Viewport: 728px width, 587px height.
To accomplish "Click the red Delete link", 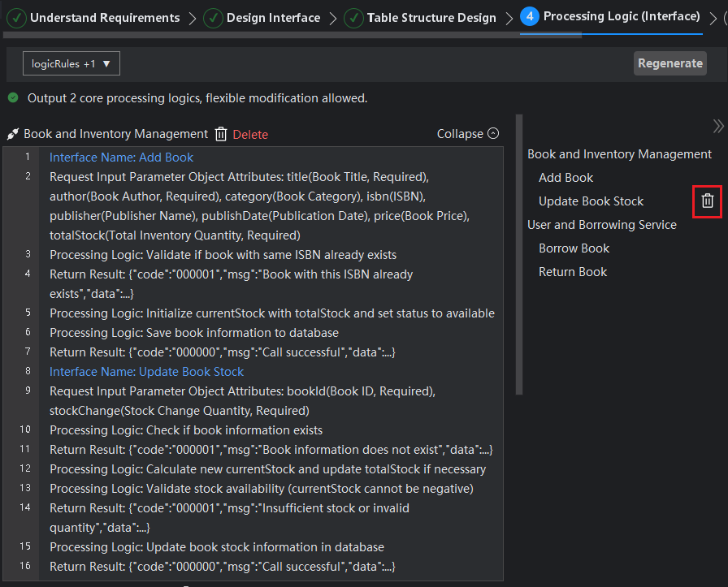I will (x=250, y=135).
